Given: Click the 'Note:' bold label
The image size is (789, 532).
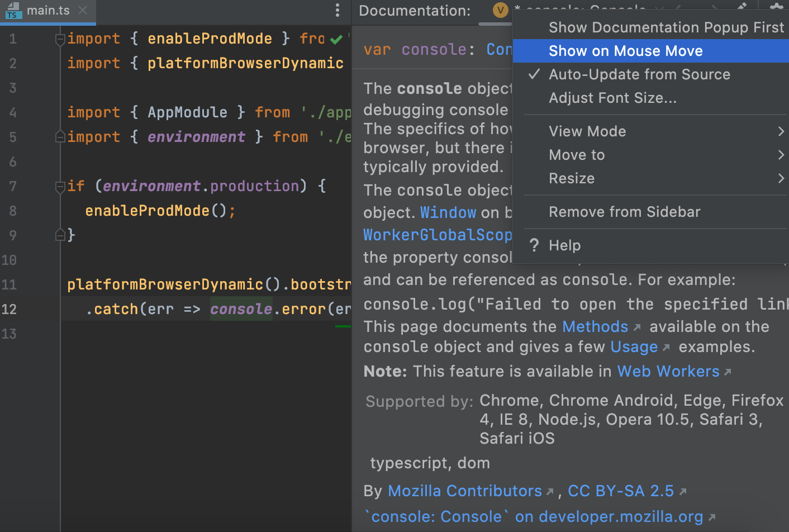Looking at the screenshot, I should (x=386, y=372).
